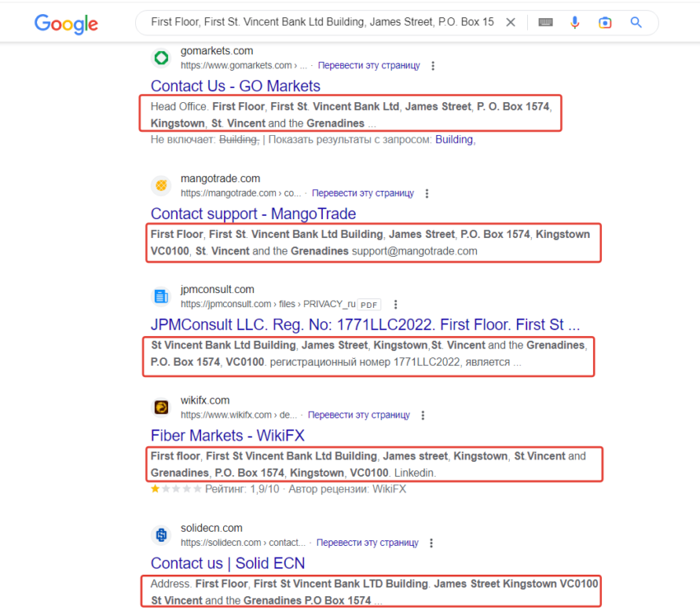Click the Google logo
This screenshot has width=700, height=611.
coord(66,23)
